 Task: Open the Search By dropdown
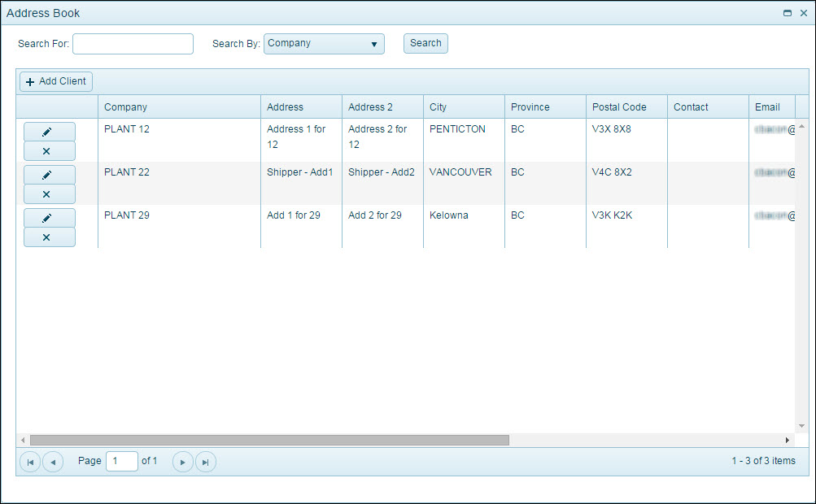coord(324,44)
